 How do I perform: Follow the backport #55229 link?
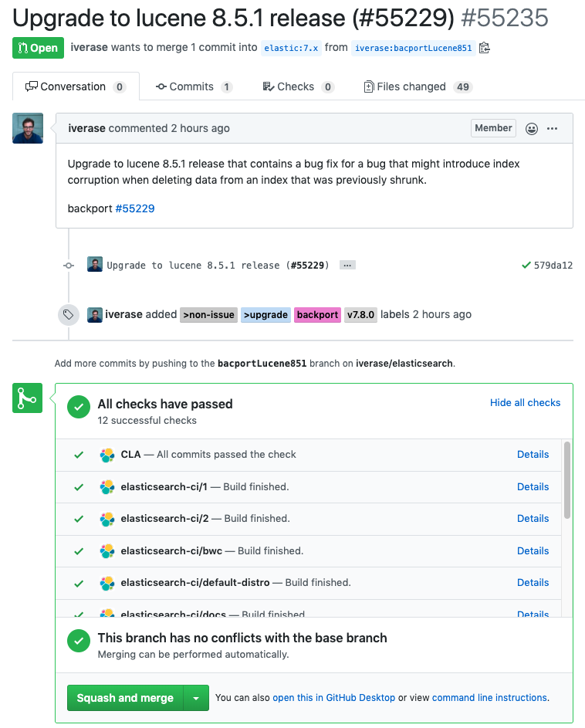(x=134, y=208)
